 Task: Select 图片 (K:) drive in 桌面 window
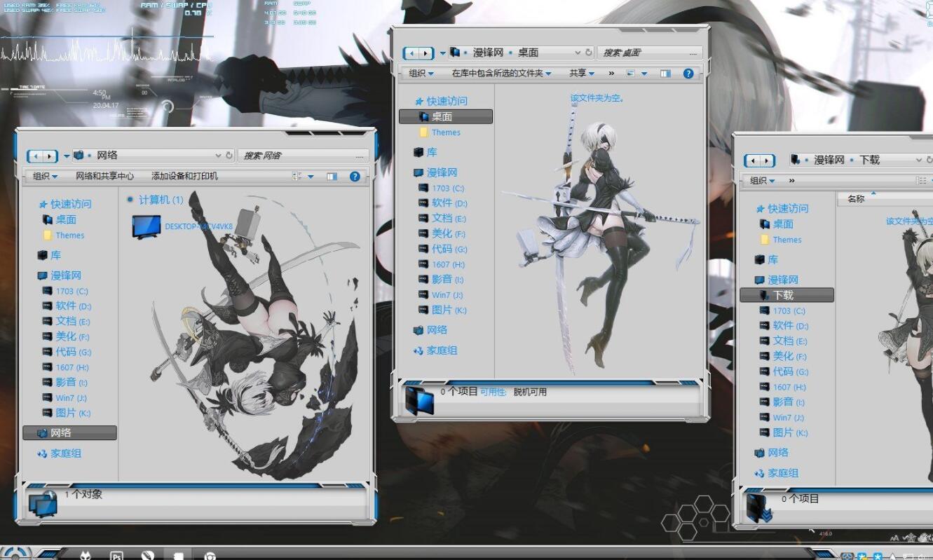(x=442, y=310)
